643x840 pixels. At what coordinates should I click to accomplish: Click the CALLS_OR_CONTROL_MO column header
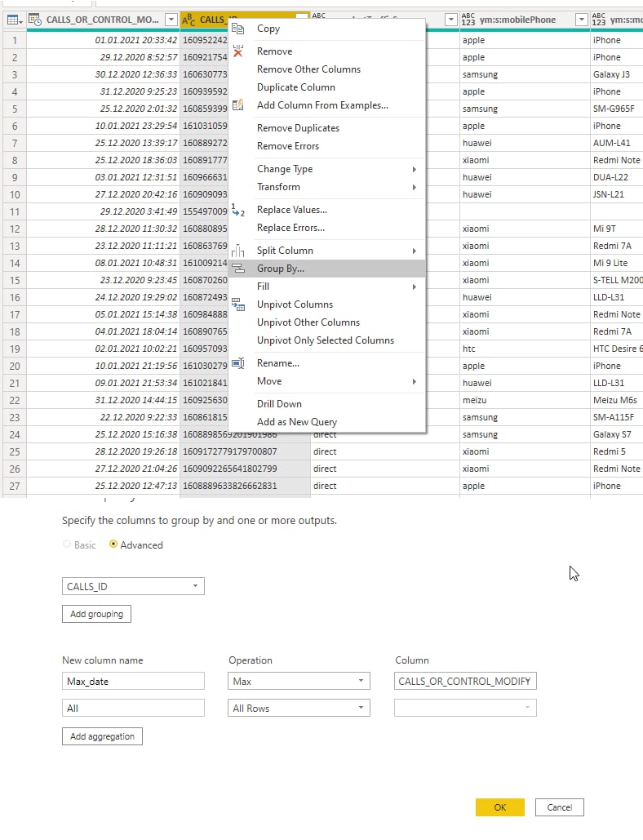pyautogui.click(x=103, y=20)
